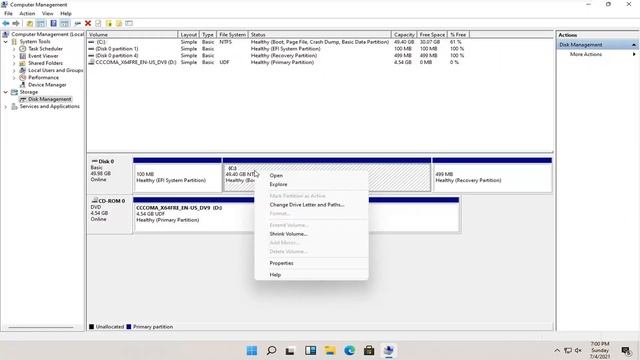Viewport: 640px width, 360px height.
Task: Click the Properties sheet icon beside red X
Action: pyautogui.click(x=98, y=24)
